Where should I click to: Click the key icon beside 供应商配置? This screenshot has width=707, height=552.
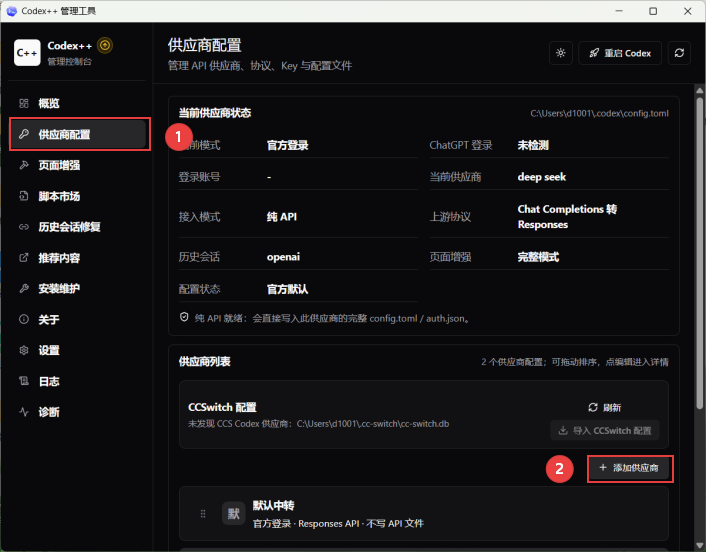coord(24,134)
